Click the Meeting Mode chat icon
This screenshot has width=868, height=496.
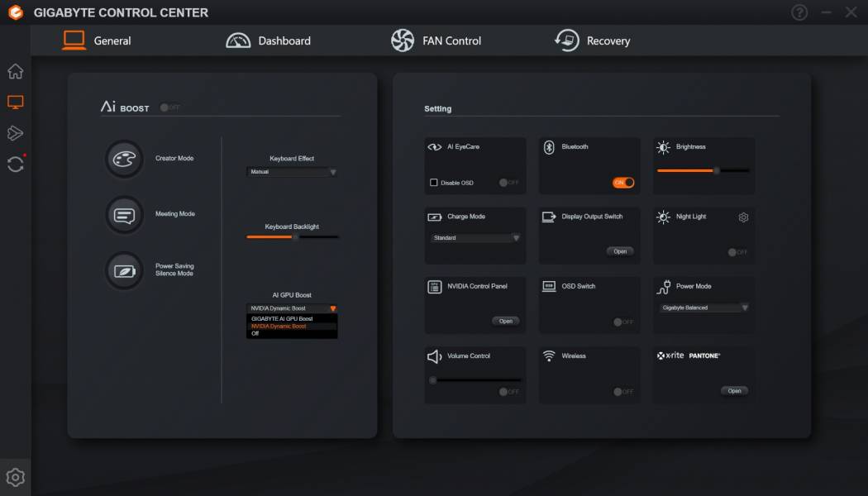click(x=125, y=215)
